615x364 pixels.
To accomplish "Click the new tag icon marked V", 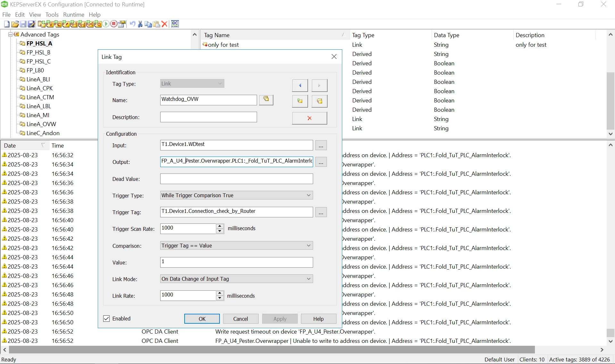I will (x=49, y=24).
